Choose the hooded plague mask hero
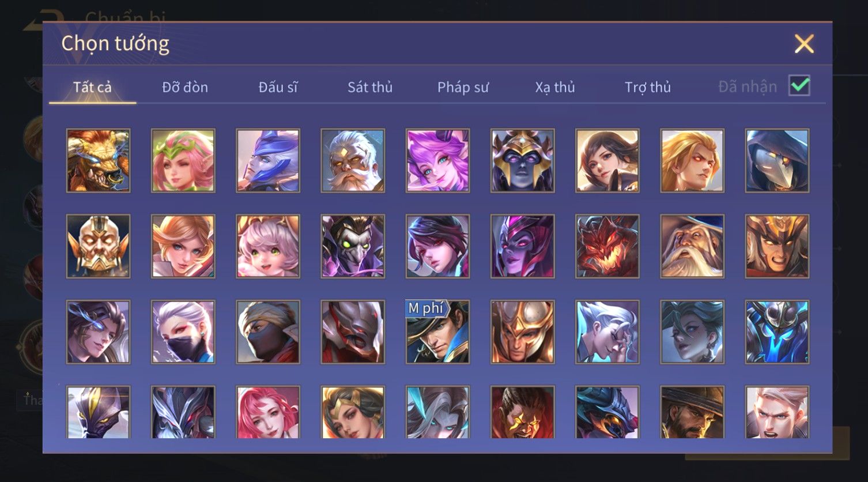 [x=777, y=160]
